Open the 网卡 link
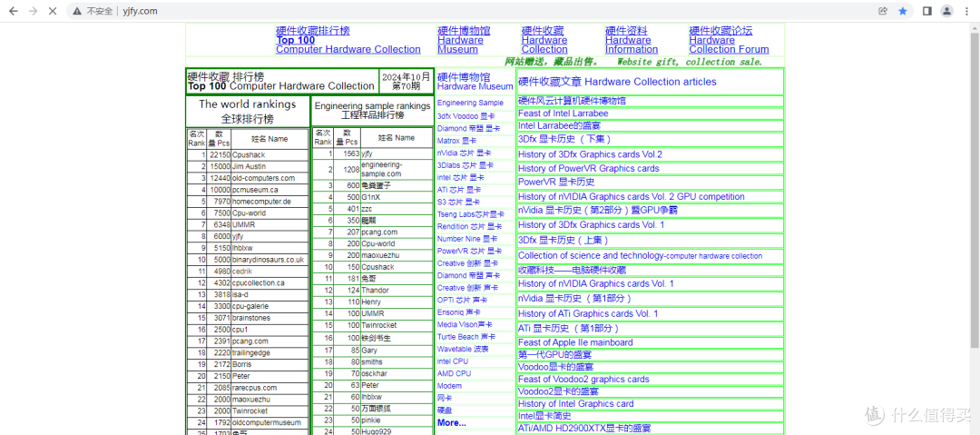980x435 pixels. (x=445, y=398)
